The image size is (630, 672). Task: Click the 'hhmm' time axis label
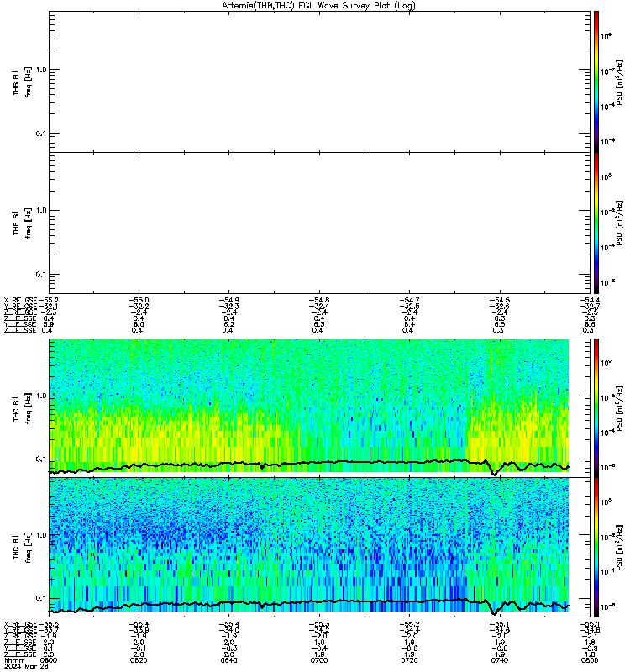[x=14, y=660]
